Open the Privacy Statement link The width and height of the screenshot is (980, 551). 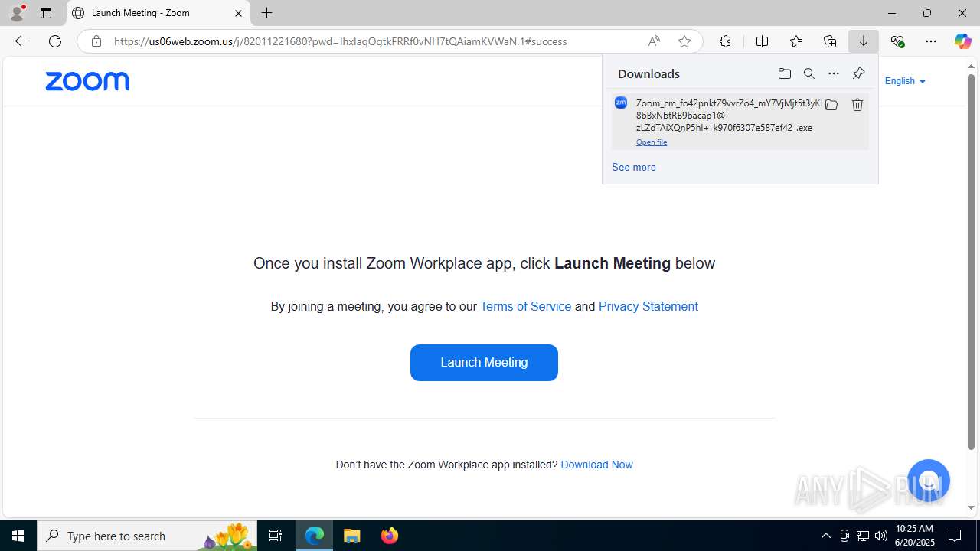(x=648, y=306)
